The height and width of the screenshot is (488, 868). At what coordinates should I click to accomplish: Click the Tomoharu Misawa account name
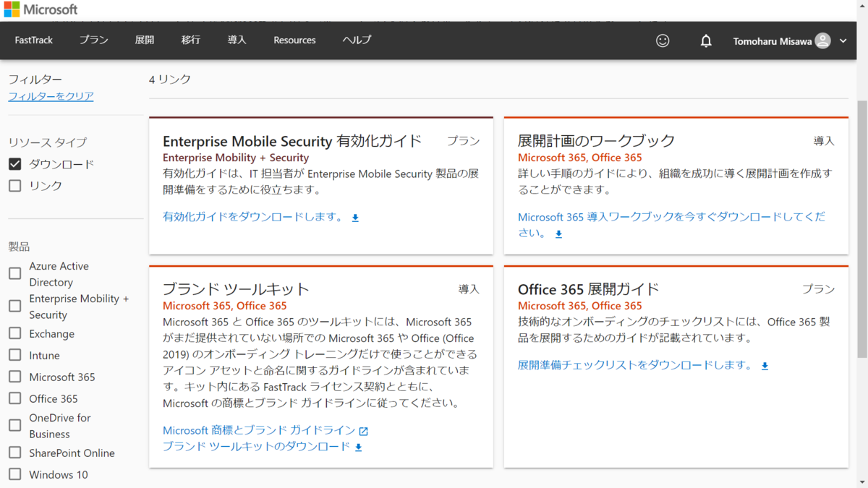771,41
